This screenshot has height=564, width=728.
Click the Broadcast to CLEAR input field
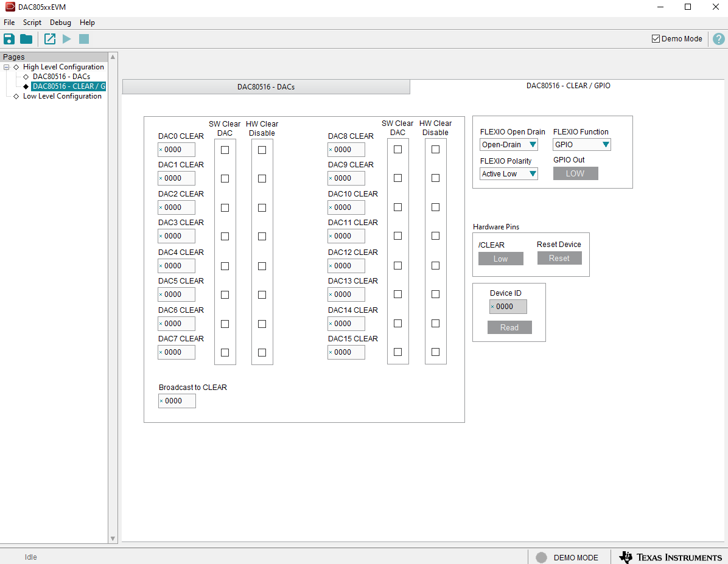click(177, 400)
